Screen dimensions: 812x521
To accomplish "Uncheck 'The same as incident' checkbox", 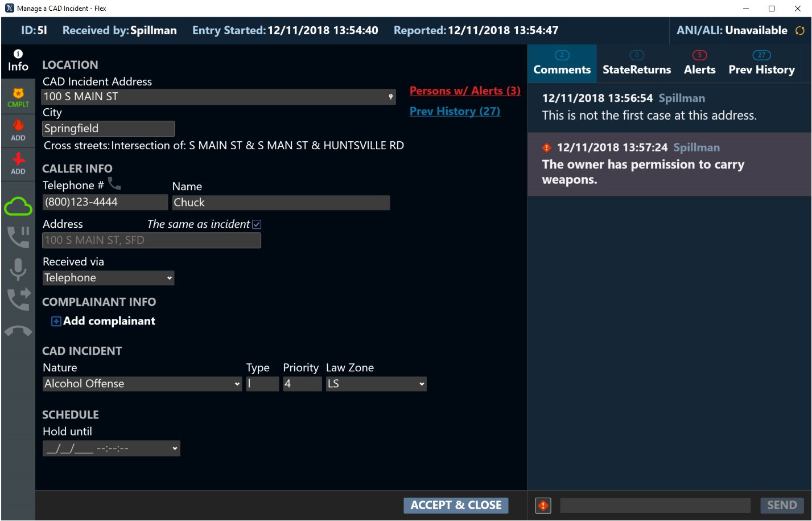I will click(x=257, y=224).
